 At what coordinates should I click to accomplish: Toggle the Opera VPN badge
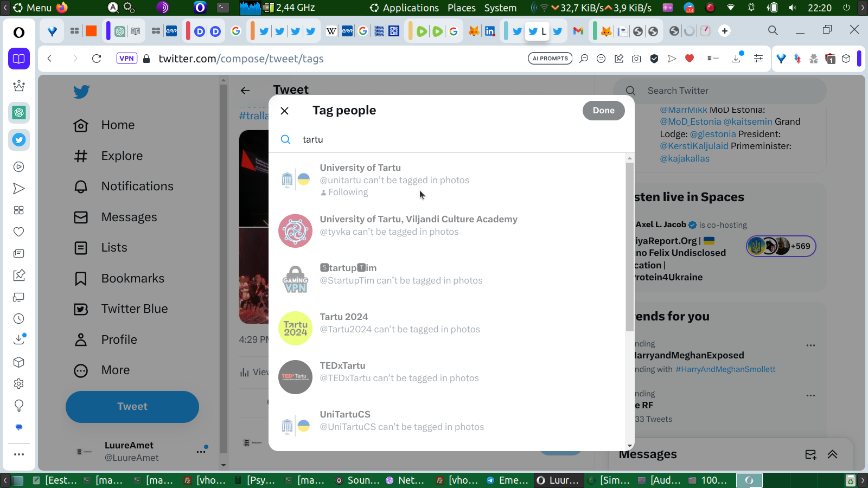pos(126,59)
